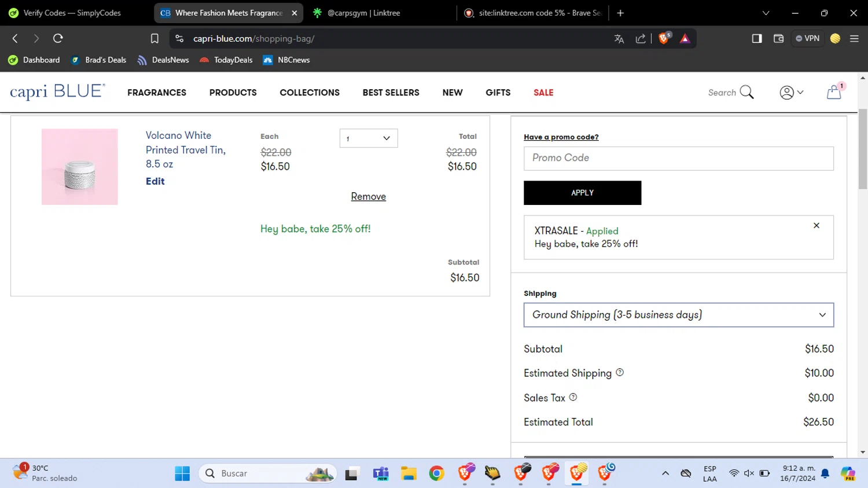Image resolution: width=868 pixels, height=488 pixels.
Task: Click the Have a promo code link
Action: [561, 137]
